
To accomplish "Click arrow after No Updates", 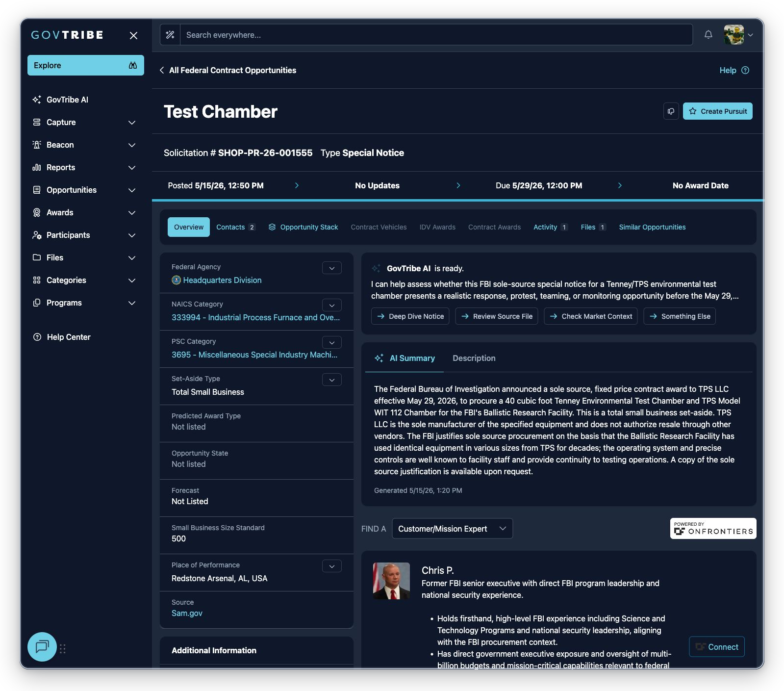I will tap(458, 185).
